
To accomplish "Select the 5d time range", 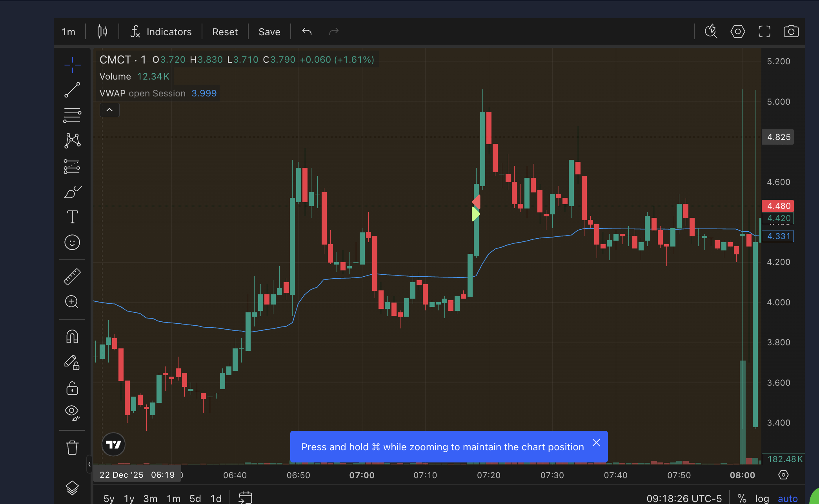I will tap(195, 498).
